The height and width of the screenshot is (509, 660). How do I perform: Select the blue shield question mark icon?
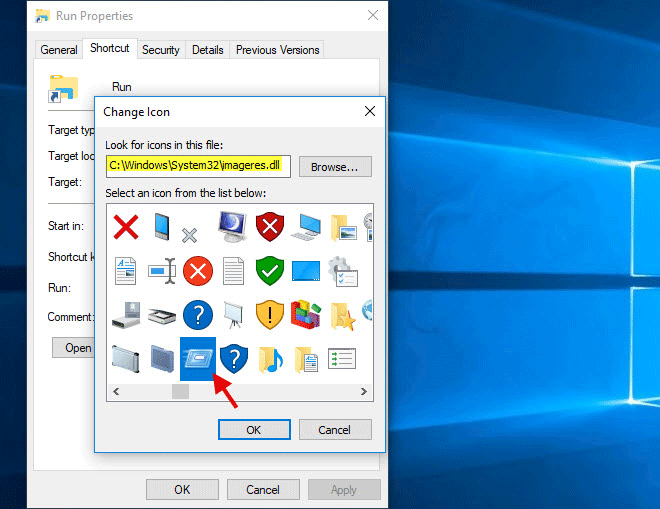tap(234, 359)
